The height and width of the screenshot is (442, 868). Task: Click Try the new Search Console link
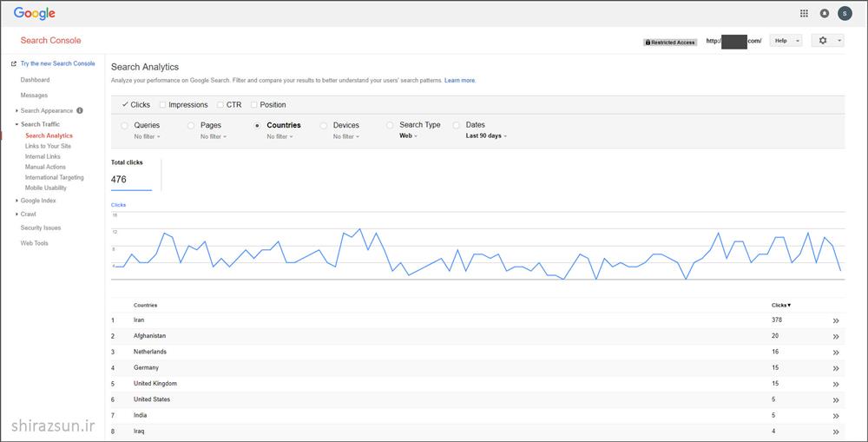[x=57, y=63]
